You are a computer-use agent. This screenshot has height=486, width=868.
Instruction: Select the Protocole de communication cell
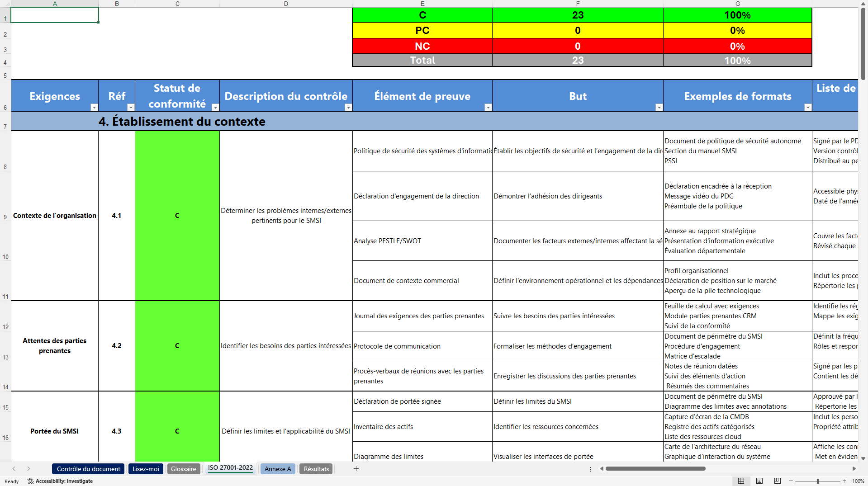tap(422, 346)
